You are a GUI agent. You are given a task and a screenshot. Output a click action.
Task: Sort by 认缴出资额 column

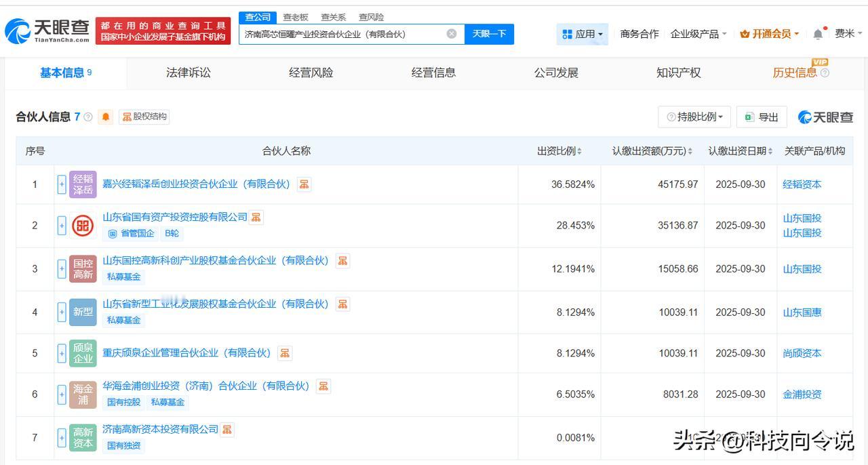point(652,151)
